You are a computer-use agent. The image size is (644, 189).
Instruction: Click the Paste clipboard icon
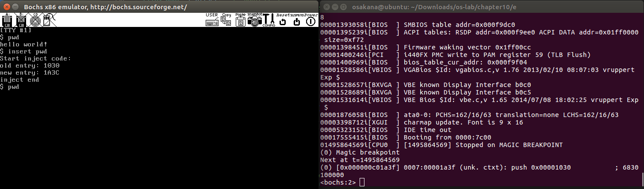point(240,20)
